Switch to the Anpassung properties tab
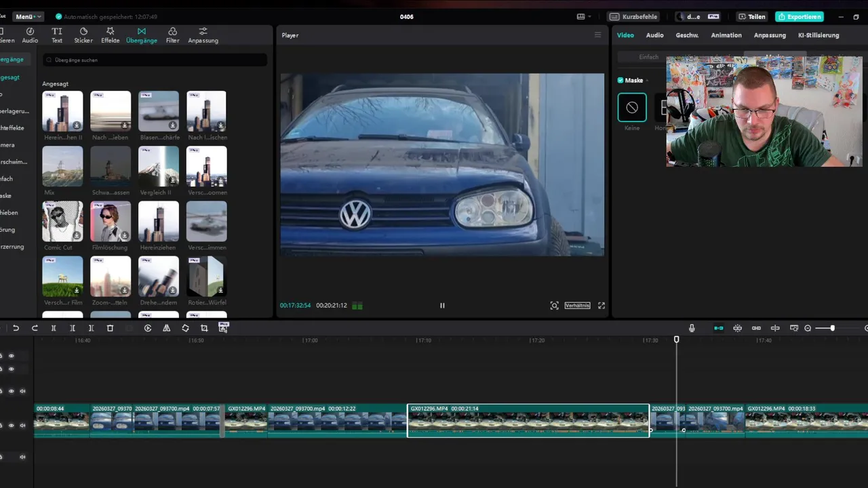The image size is (868, 488). (x=770, y=35)
